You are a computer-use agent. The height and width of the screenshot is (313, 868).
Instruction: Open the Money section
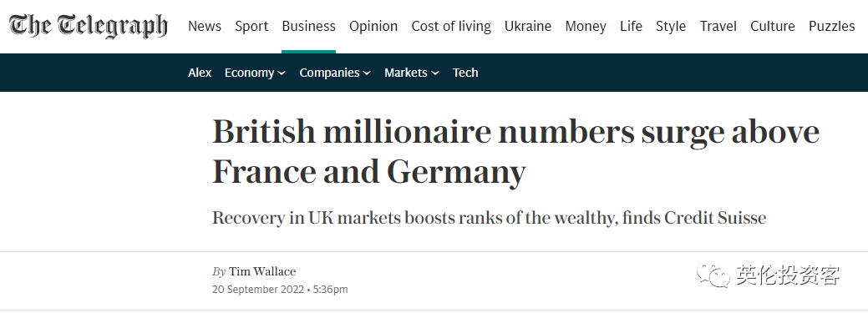tap(586, 26)
